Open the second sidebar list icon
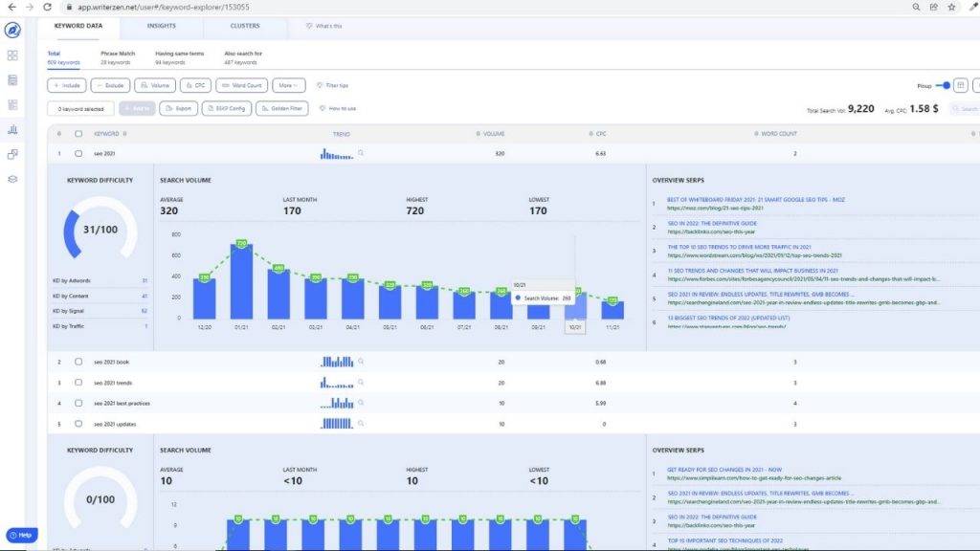The height and width of the screenshot is (551, 980). [12, 80]
